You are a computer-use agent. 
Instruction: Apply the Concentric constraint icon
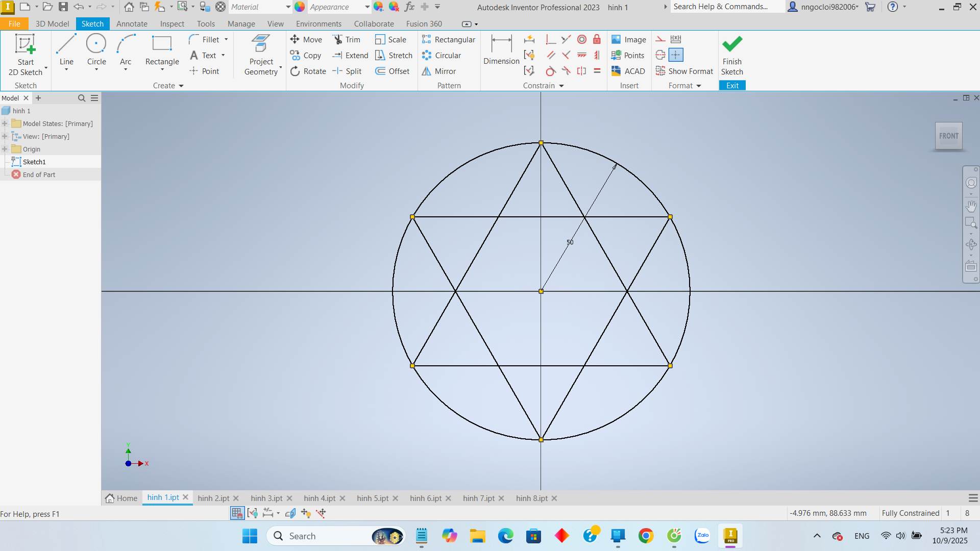(581, 40)
